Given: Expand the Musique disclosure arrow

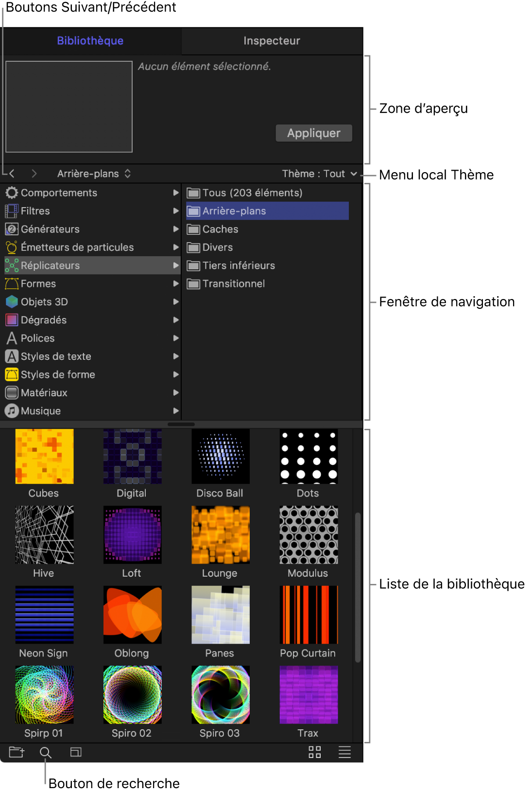Looking at the screenshot, I should tap(176, 411).
